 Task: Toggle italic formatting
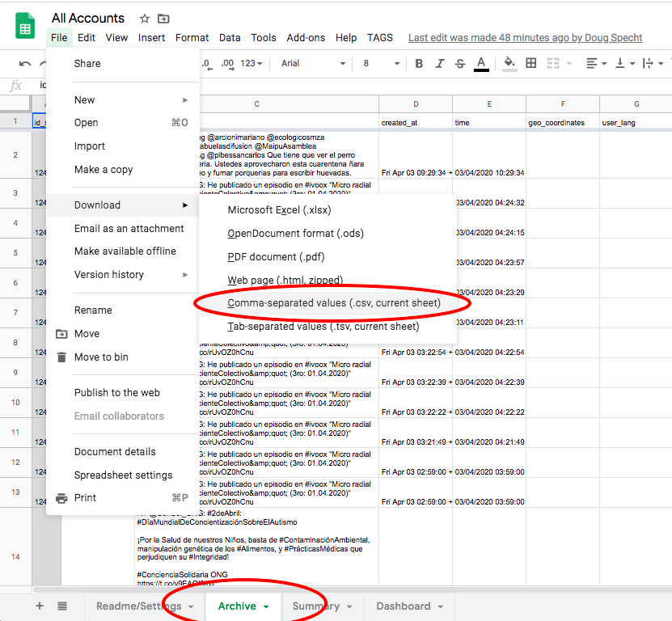[x=440, y=63]
